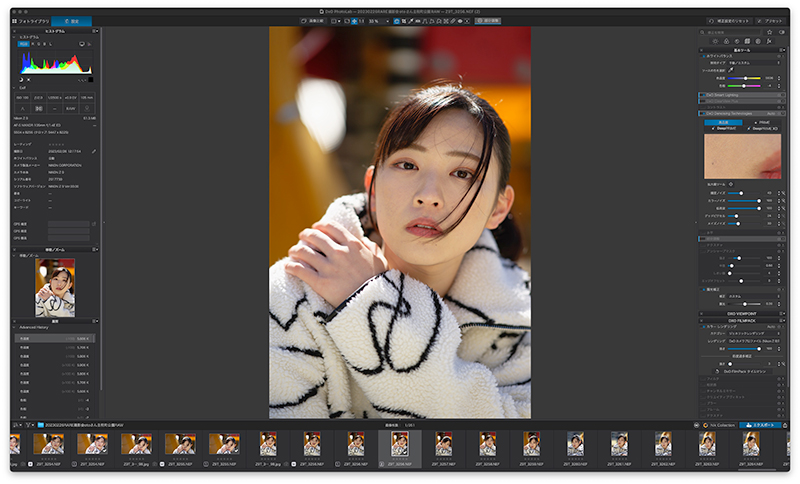The image size is (800, 484).
Task: Toggle the active corrections filter switch
Action: point(782,32)
